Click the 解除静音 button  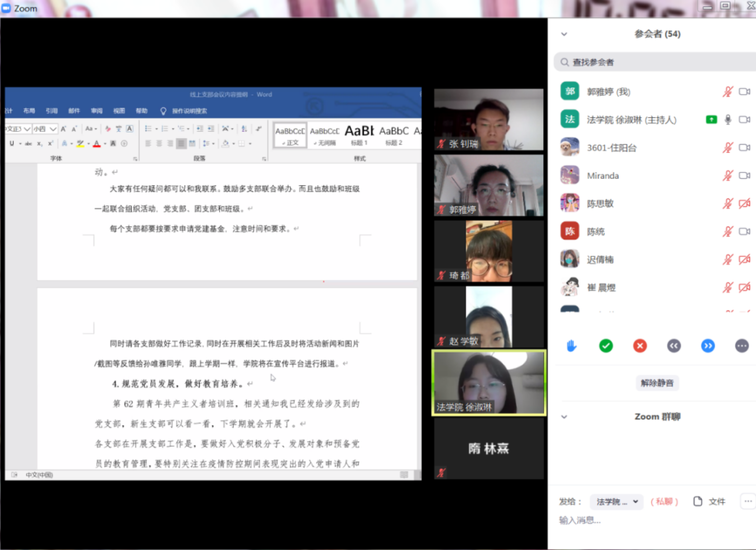657,383
